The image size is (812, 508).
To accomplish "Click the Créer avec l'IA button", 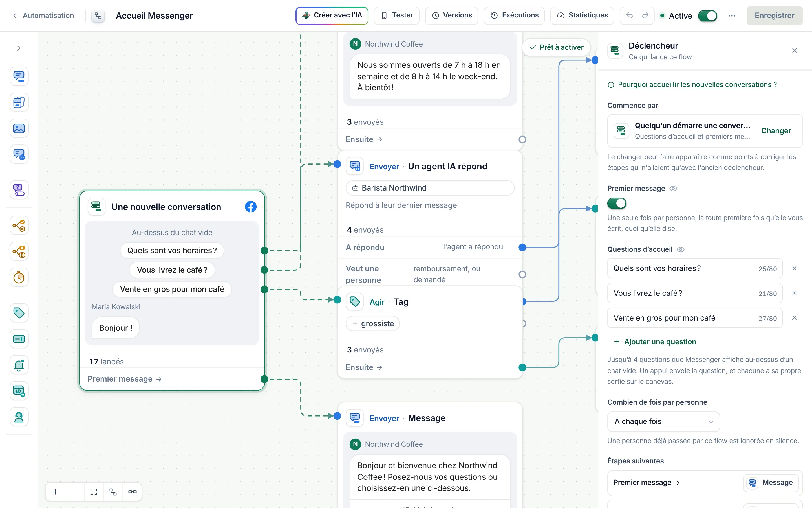I will pyautogui.click(x=332, y=16).
